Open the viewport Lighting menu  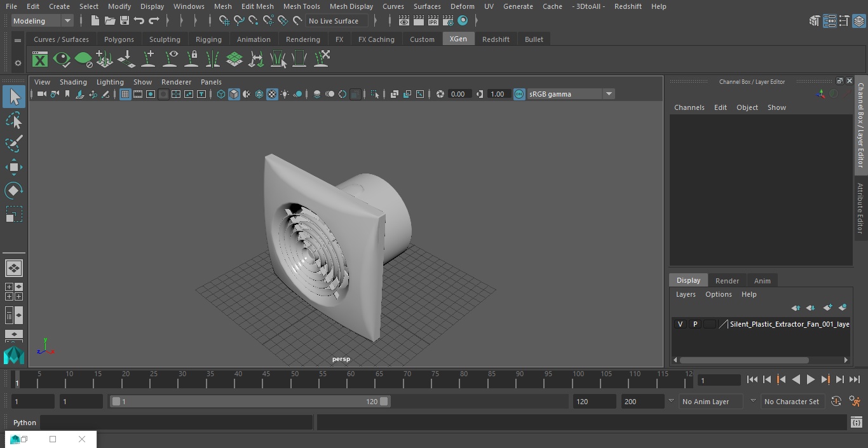click(110, 82)
